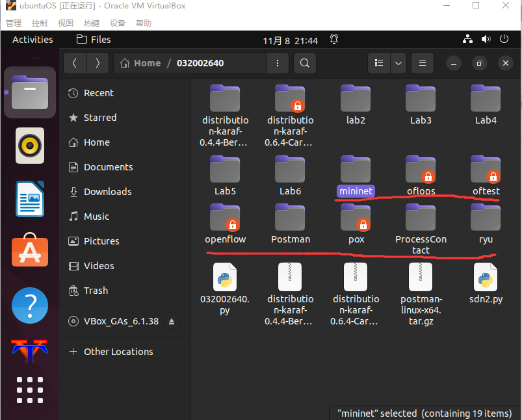Viewport: 522px width, 420px height.
Task: Open the Files app menu in top bar
Action: click(94, 40)
